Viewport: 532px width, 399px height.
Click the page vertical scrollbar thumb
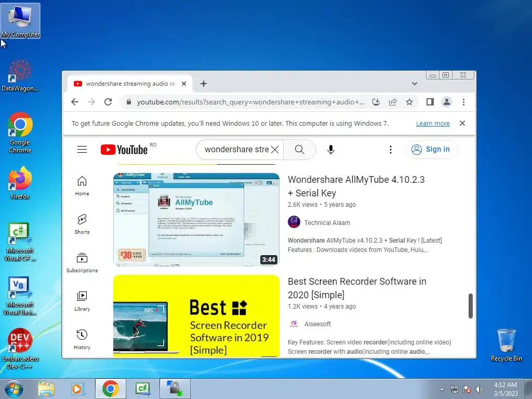pos(471,306)
